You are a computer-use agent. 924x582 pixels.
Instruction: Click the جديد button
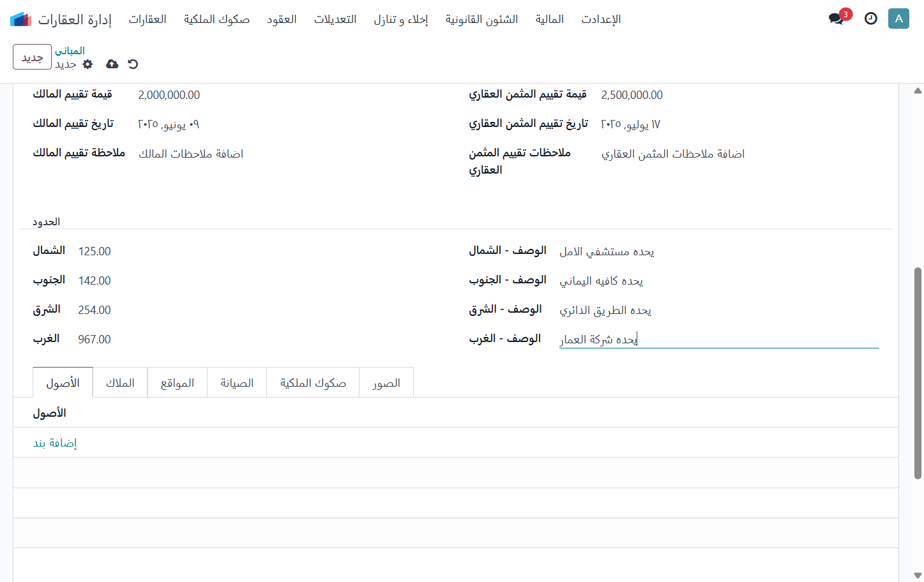pyautogui.click(x=32, y=57)
